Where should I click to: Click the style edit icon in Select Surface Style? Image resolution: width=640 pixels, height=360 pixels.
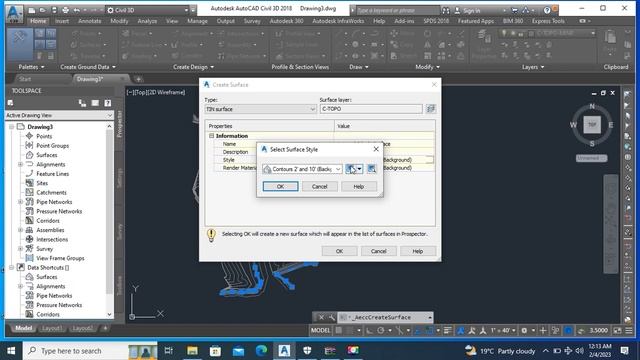351,169
